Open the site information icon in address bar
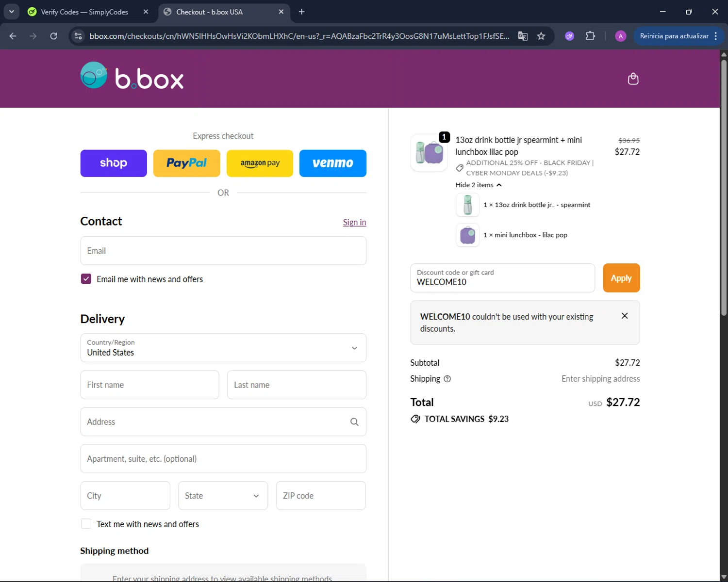The image size is (728, 582). tap(78, 36)
